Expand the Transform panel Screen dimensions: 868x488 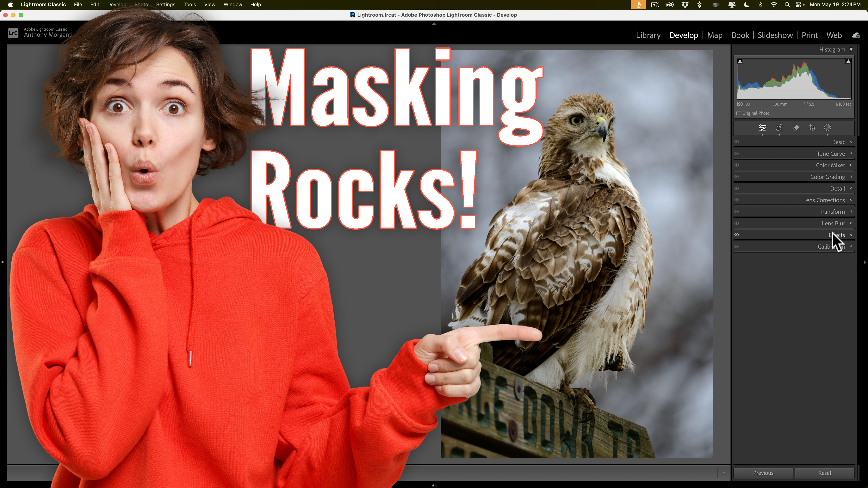852,211
